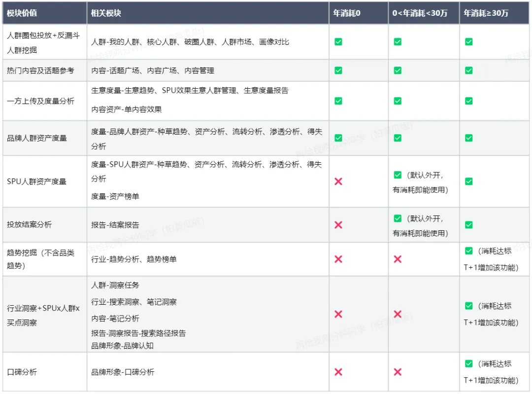Screen dimensions: 532x394
Task: Click red cross for 投放结案分析 under 年消耗0
Action: click(x=338, y=225)
